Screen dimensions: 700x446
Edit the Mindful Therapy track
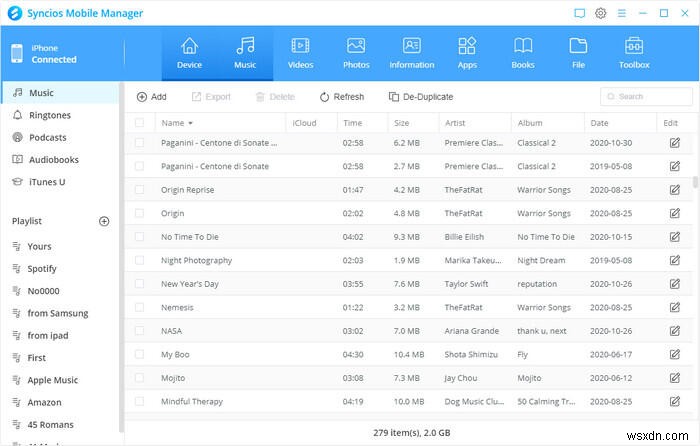[x=675, y=401]
